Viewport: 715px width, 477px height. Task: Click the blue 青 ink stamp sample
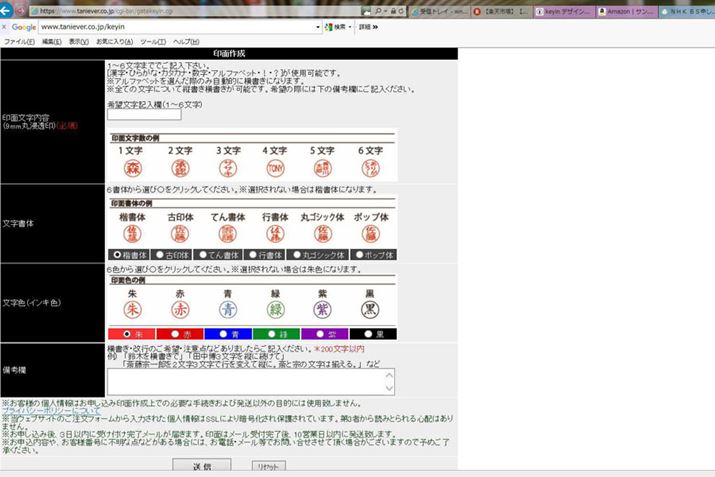click(x=227, y=308)
